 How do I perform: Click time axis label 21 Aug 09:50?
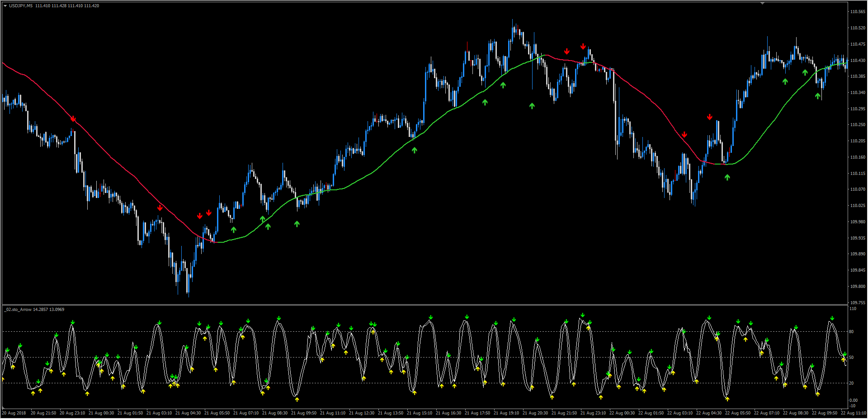(x=304, y=413)
